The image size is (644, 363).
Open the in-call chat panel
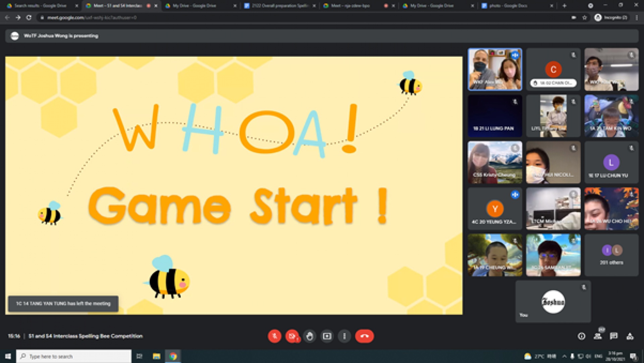pyautogui.click(x=614, y=336)
